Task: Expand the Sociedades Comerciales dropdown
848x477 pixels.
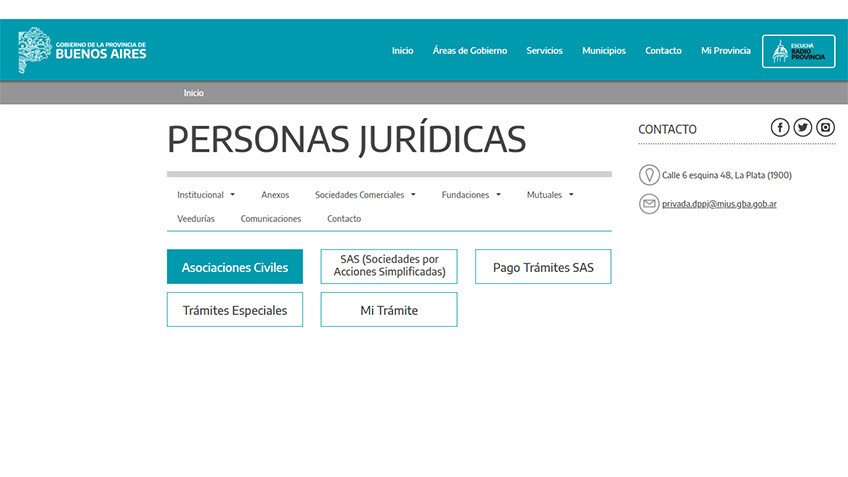Action: (x=365, y=195)
